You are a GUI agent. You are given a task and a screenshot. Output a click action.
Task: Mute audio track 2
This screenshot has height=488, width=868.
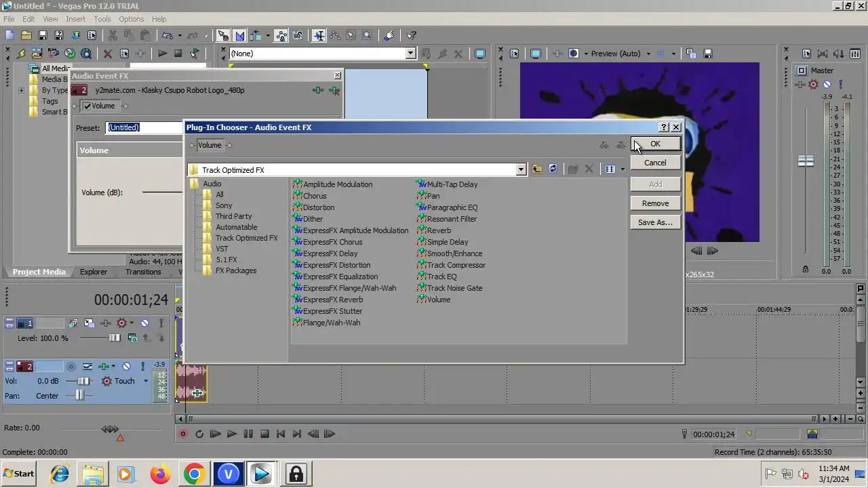[x=126, y=367]
